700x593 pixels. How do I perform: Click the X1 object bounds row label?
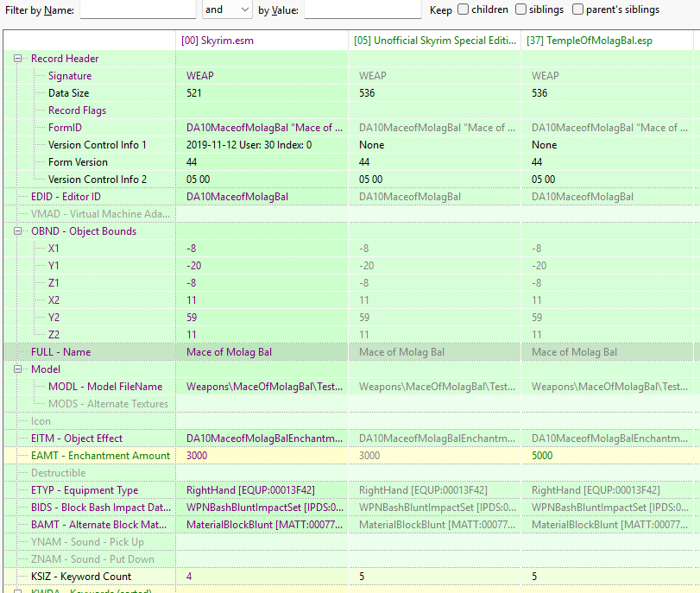click(x=54, y=249)
